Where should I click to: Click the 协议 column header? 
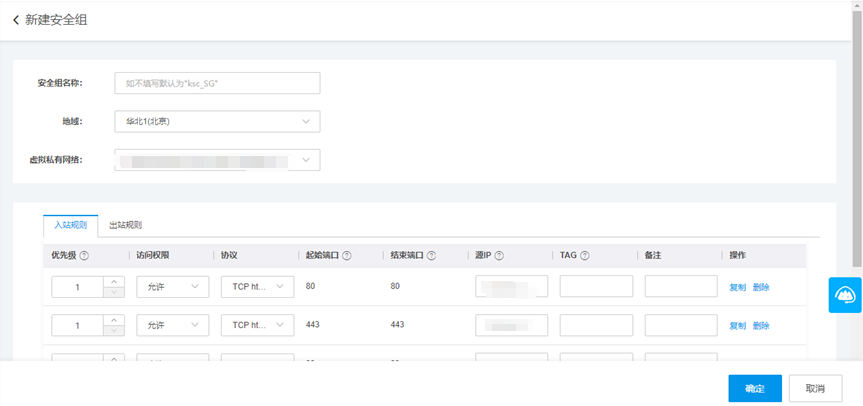[229, 256]
